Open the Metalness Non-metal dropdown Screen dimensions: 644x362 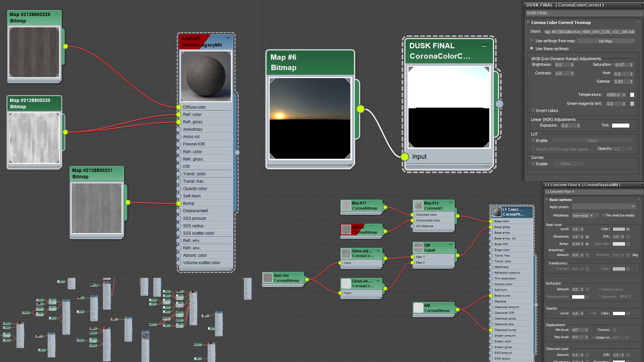[x=583, y=216]
